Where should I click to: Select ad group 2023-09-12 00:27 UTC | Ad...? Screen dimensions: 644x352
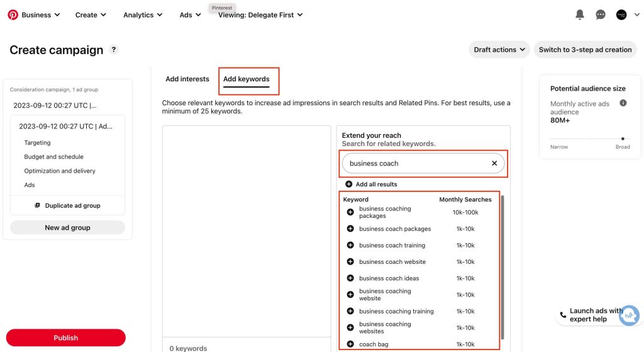coord(65,126)
